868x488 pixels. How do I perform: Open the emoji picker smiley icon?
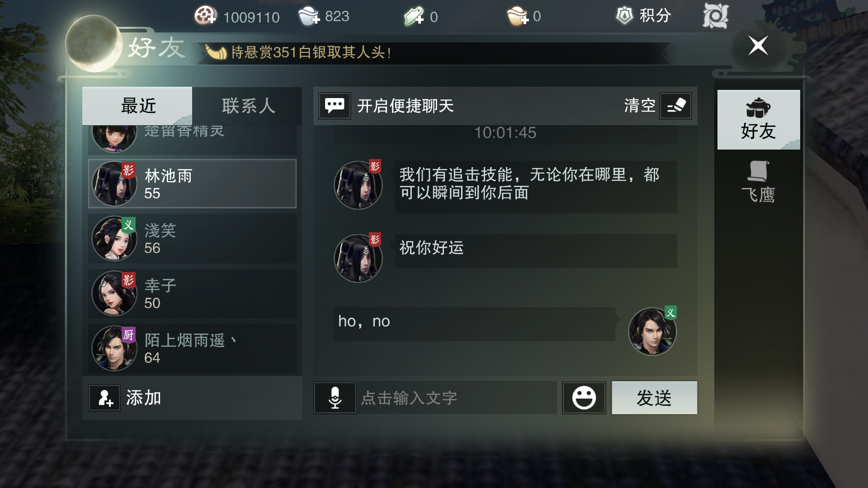tap(584, 398)
